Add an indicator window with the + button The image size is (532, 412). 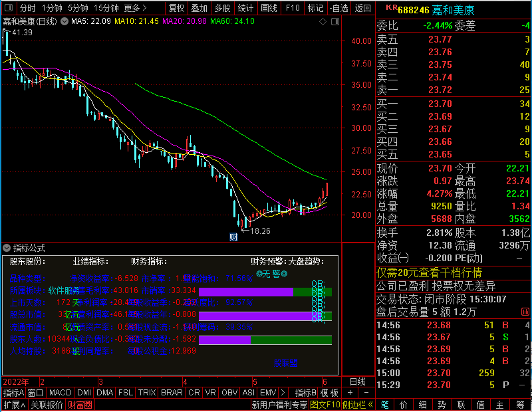pyautogui.click(x=350, y=393)
